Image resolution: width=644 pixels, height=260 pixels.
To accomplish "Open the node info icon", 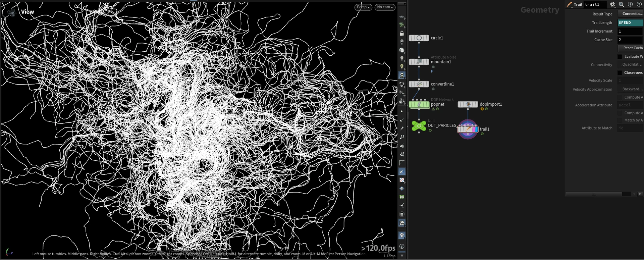I will (x=630, y=4).
